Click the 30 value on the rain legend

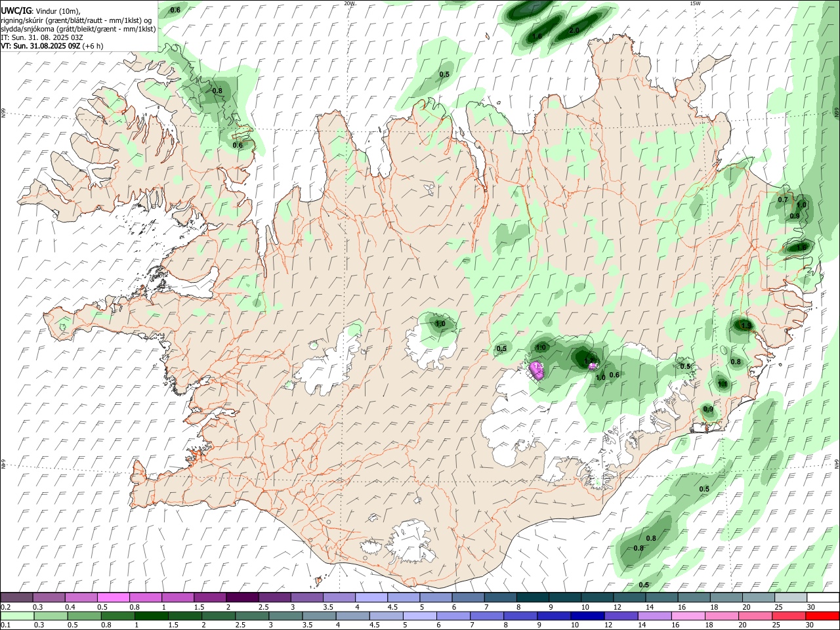point(810,625)
